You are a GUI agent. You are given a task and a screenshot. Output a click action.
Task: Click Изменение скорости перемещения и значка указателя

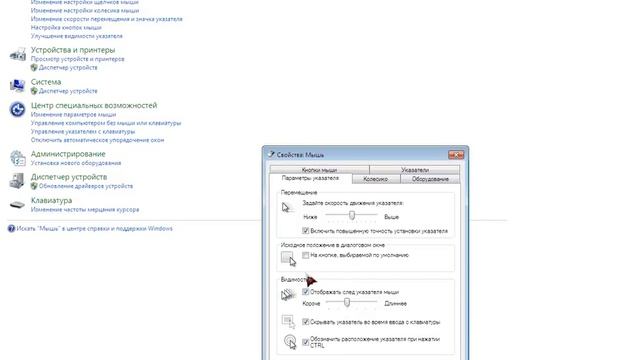(x=107, y=19)
